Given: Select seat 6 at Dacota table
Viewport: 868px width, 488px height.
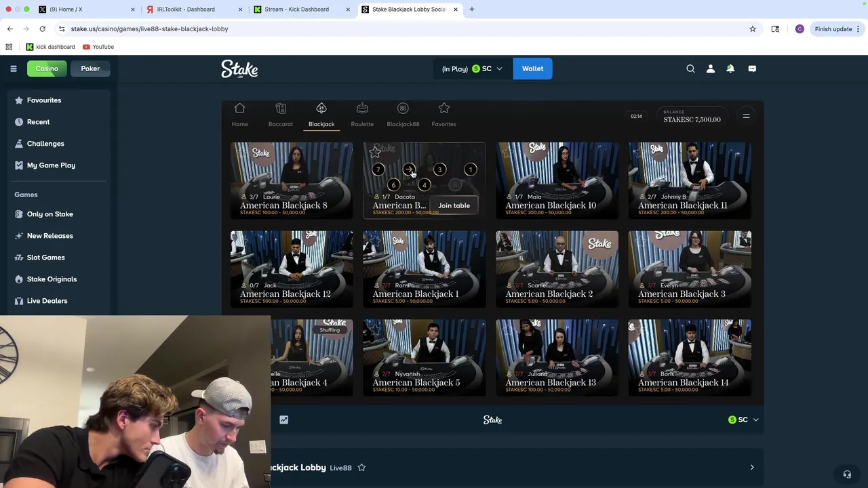Looking at the screenshot, I should click(393, 185).
